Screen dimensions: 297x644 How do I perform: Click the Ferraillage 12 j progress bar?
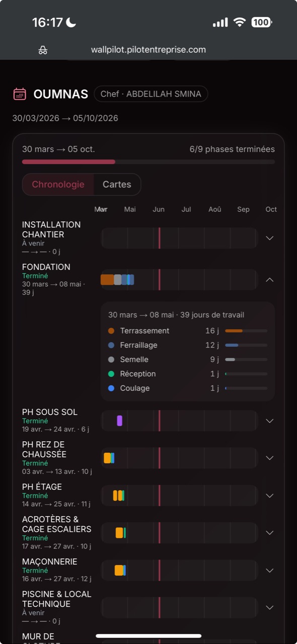246,345
